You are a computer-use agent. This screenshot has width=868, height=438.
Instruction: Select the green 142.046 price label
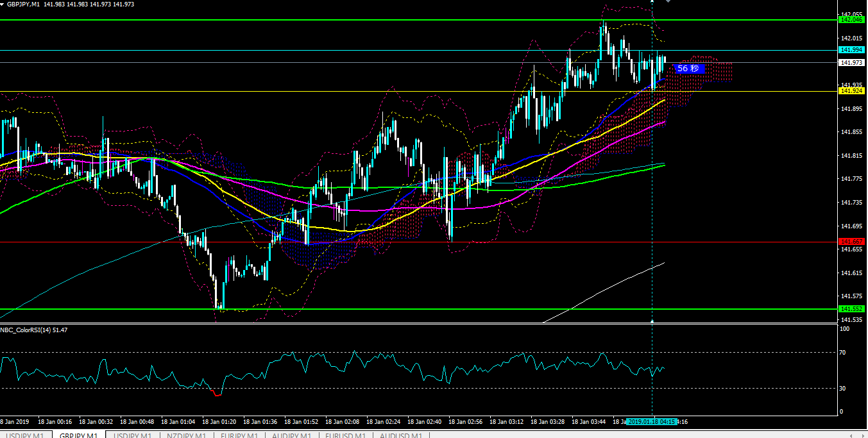[851, 20]
